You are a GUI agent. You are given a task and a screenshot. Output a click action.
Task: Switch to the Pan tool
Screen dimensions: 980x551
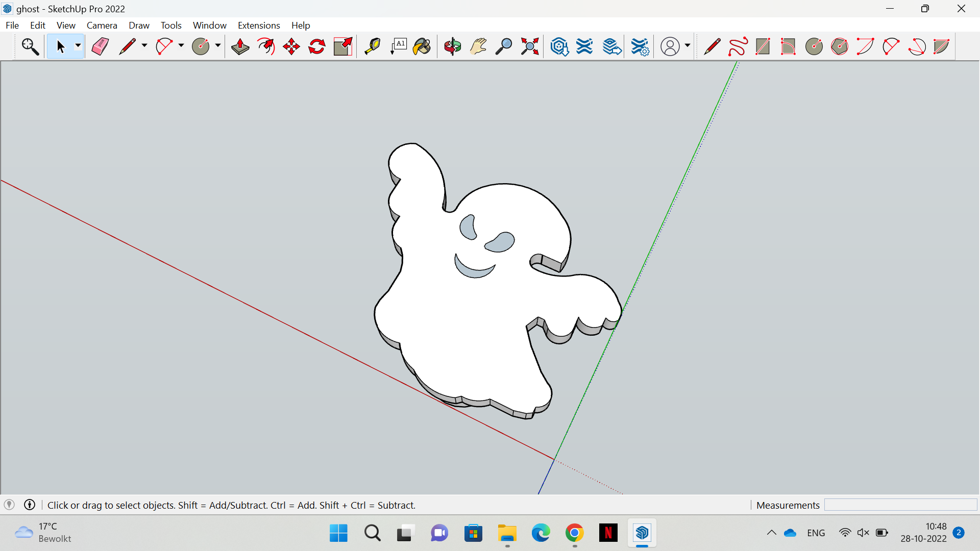coord(478,46)
